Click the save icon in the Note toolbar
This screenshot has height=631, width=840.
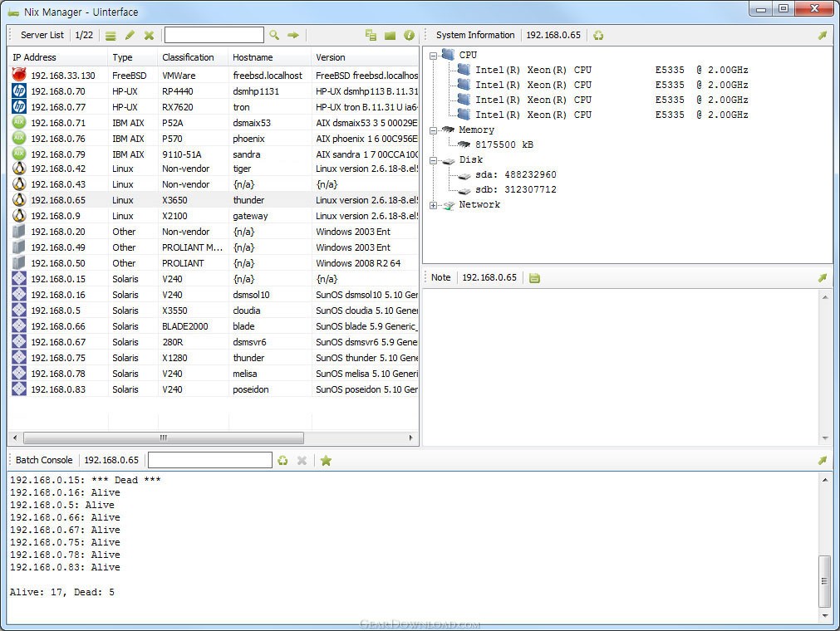click(x=534, y=278)
